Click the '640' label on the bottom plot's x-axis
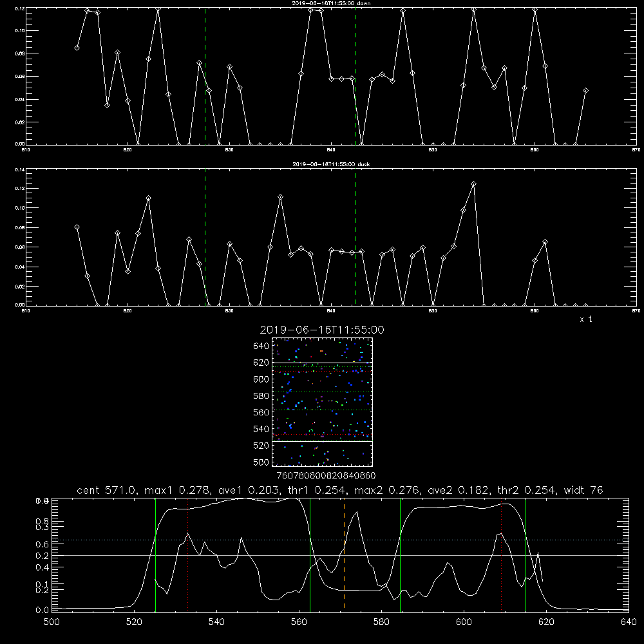The height and width of the screenshot is (644, 644). click(629, 622)
